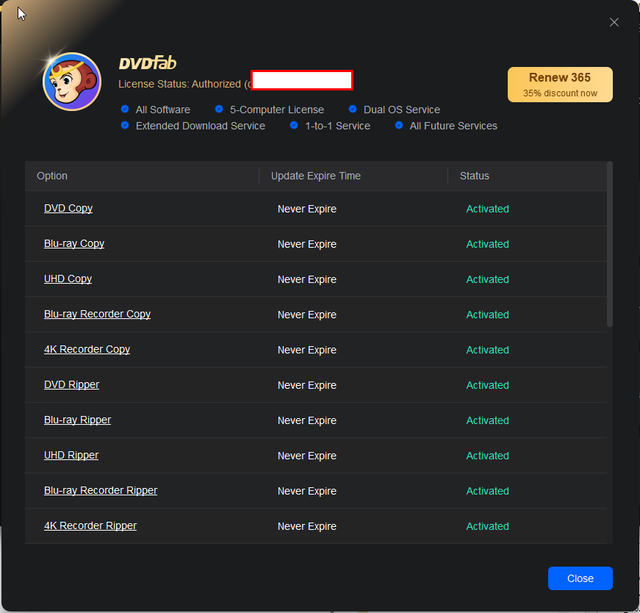640x613 pixels.
Task: Open the Blu-ray Recorder Copy link
Action: click(97, 314)
